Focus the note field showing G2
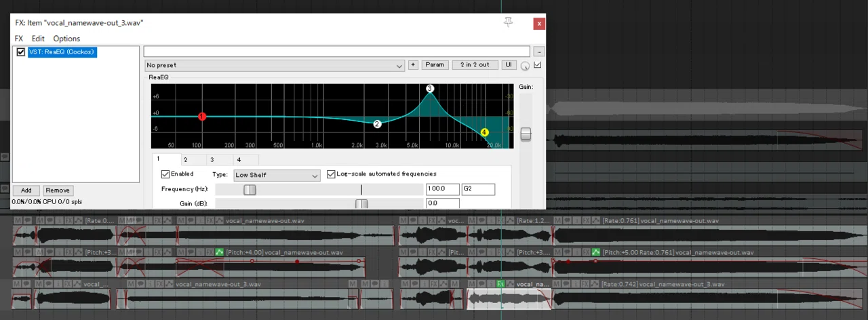The height and width of the screenshot is (320, 868). 478,189
